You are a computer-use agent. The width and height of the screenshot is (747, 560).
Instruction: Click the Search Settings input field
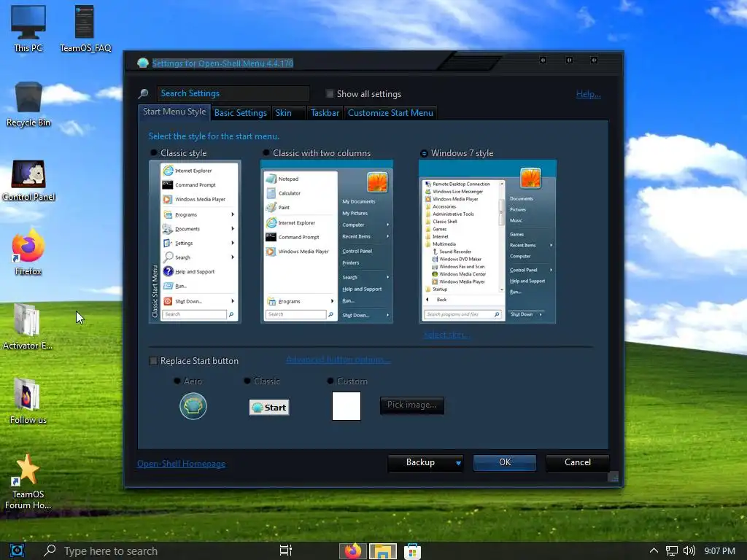point(233,93)
